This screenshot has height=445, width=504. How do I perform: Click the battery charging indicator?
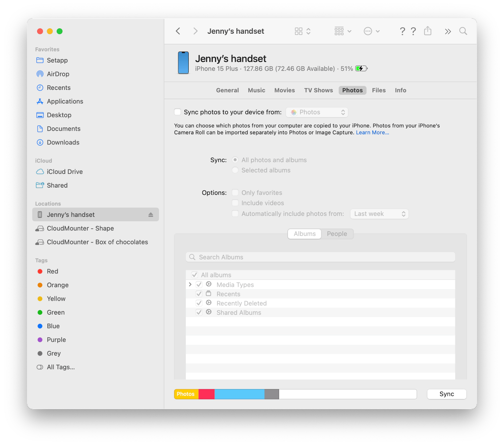pos(361,68)
